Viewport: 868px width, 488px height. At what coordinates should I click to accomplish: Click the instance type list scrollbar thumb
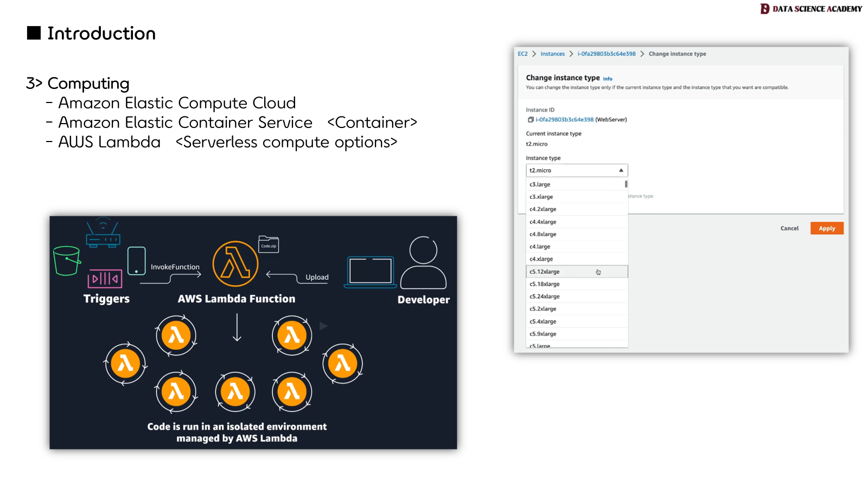[x=626, y=184]
